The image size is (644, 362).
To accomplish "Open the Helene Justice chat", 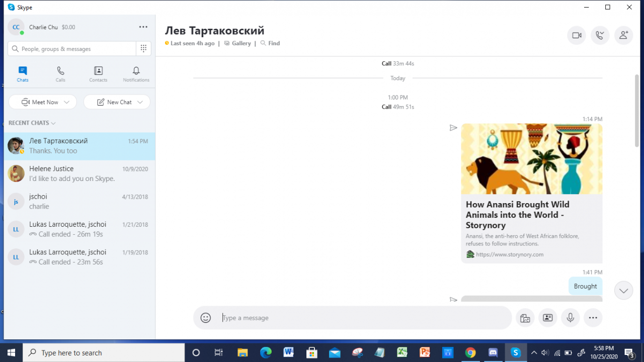I will coord(79,173).
